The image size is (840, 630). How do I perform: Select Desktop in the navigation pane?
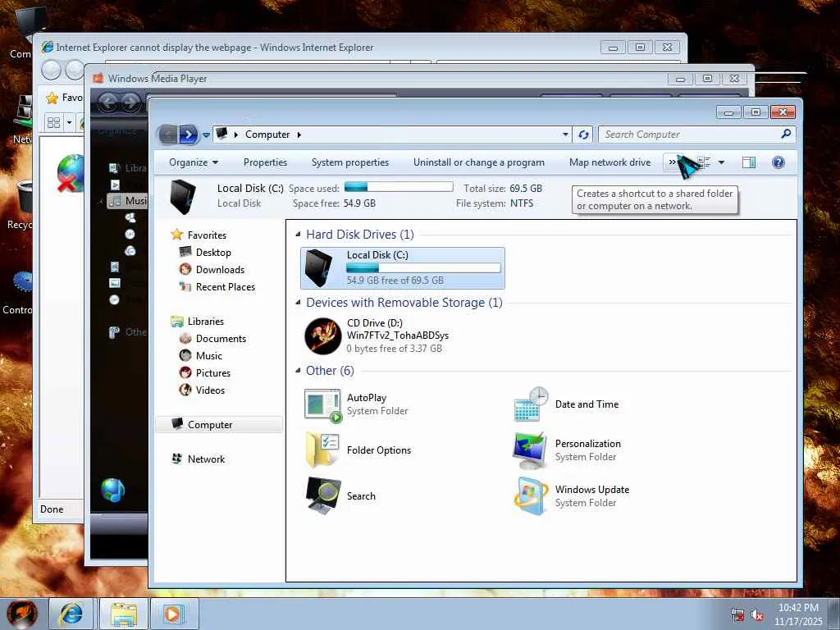click(213, 253)
